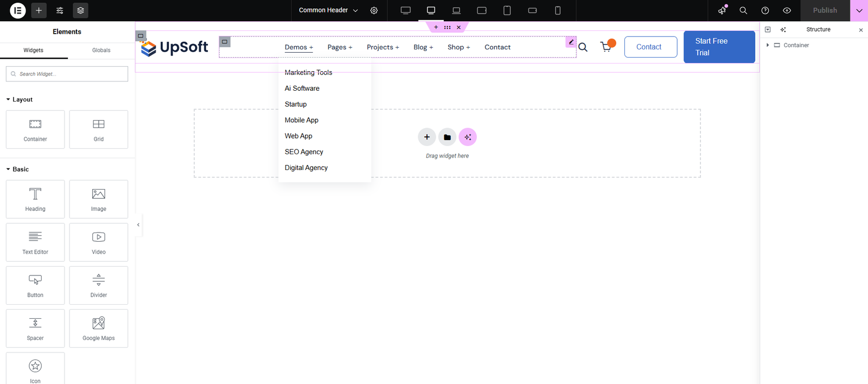The height and width of the screenshot is (384, 868).
Task: Click the outlined Contact button
Action: [x=650, y=47]
